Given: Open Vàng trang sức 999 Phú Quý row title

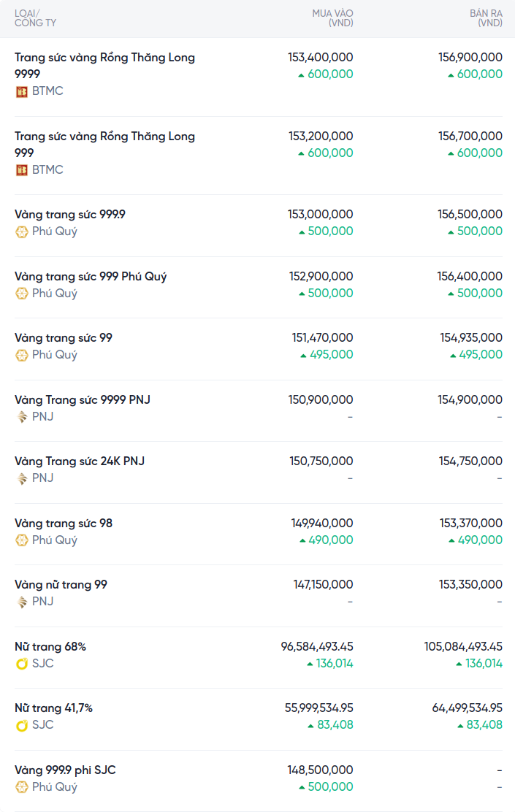Looking at the screenshot, I should point(91,277).
